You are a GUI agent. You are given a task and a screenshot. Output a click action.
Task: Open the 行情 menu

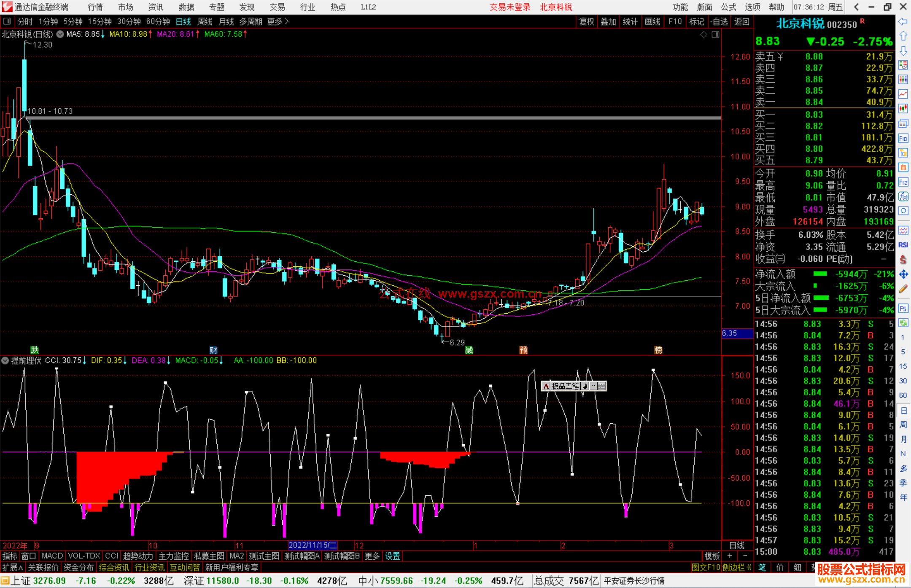click(95, 7)
